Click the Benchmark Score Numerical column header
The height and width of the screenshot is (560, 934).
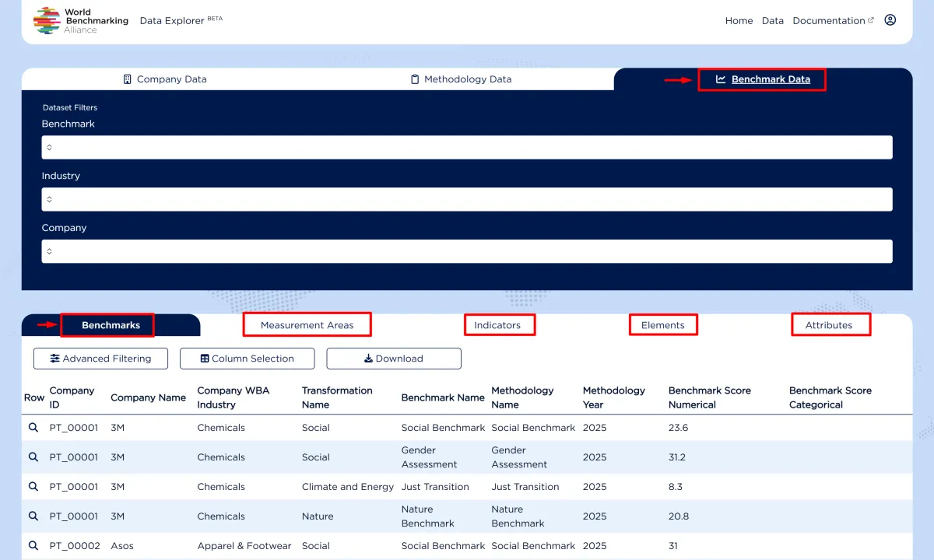coord(710,397)
